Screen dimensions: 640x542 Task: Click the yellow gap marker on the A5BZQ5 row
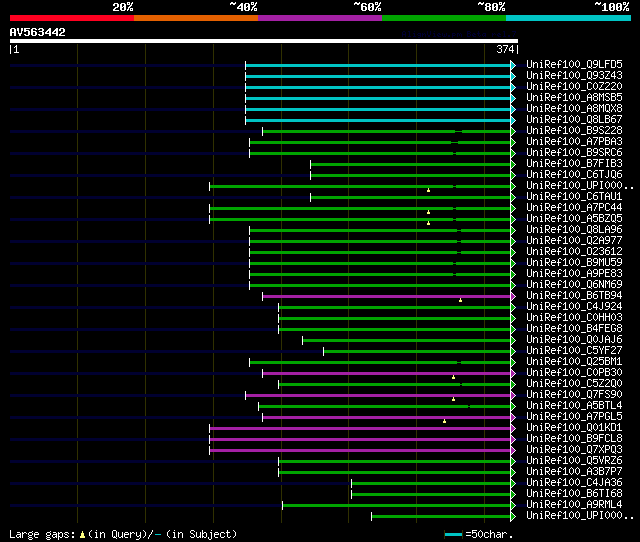tap(428, 223)
